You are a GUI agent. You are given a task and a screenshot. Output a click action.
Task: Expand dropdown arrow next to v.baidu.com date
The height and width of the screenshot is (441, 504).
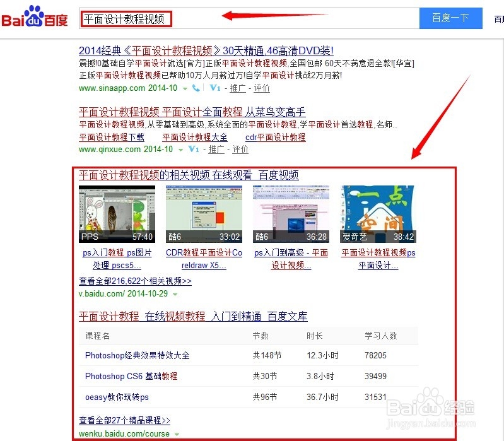coord(175,294)
